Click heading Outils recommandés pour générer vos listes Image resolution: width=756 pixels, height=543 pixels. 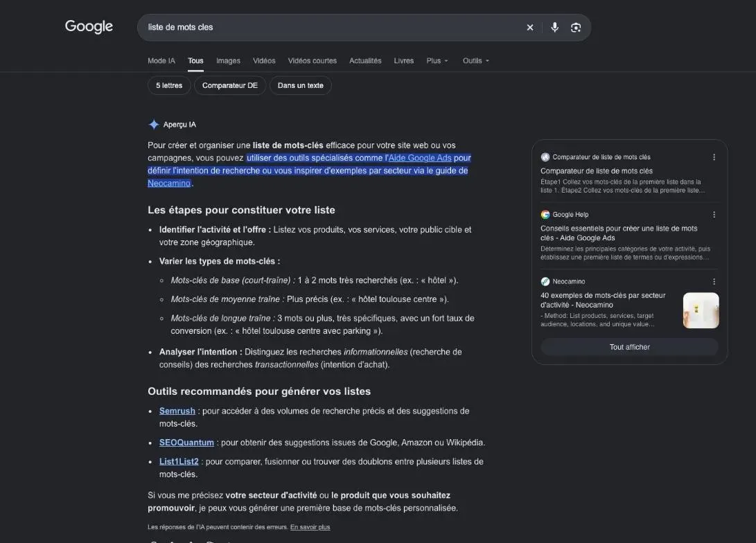(x=259, y=391)
